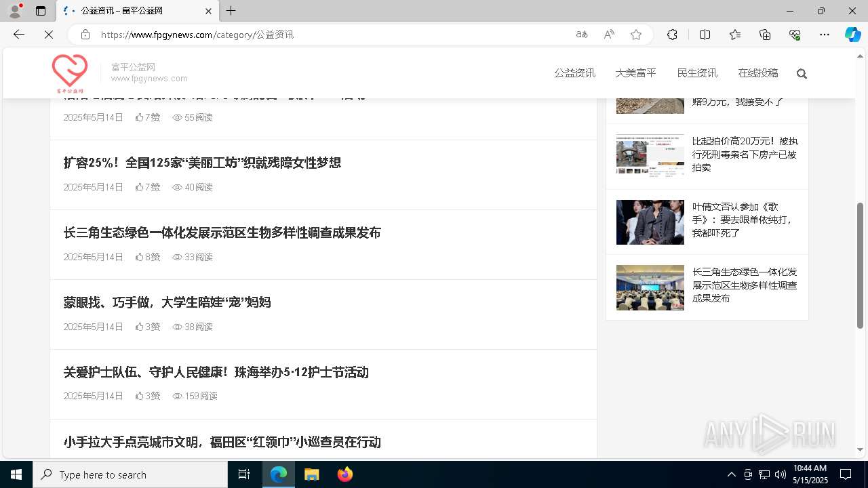Stop loading the page
This screenshot has width=868, height=488.
click(49, 35)
